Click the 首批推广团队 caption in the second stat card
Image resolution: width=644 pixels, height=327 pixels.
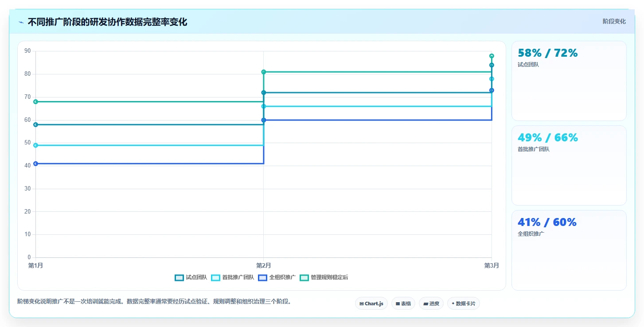point(534,149)
